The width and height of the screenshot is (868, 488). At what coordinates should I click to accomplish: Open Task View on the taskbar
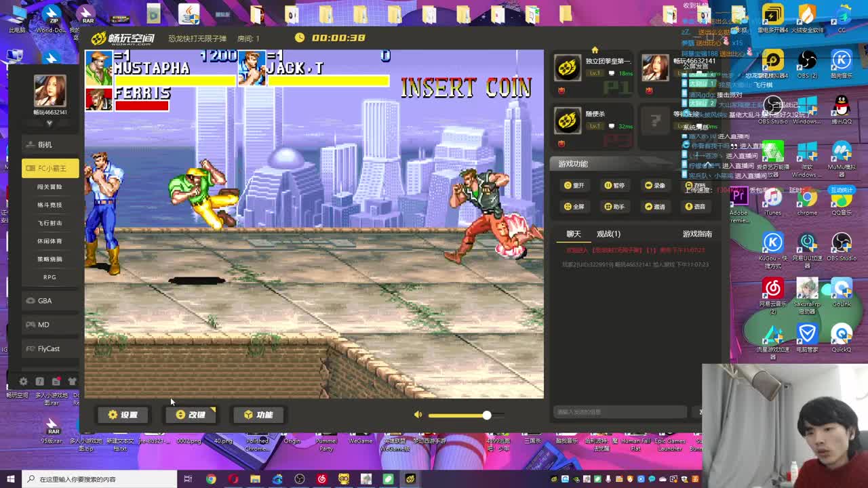click(188, 479)
